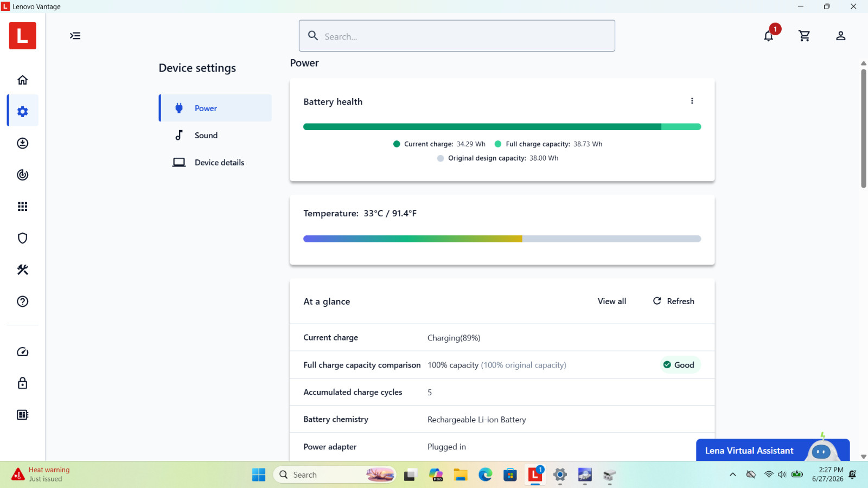Open the apps grid sidebar icon
Viewport: 868px width, 488px height.
pos(22,206)
